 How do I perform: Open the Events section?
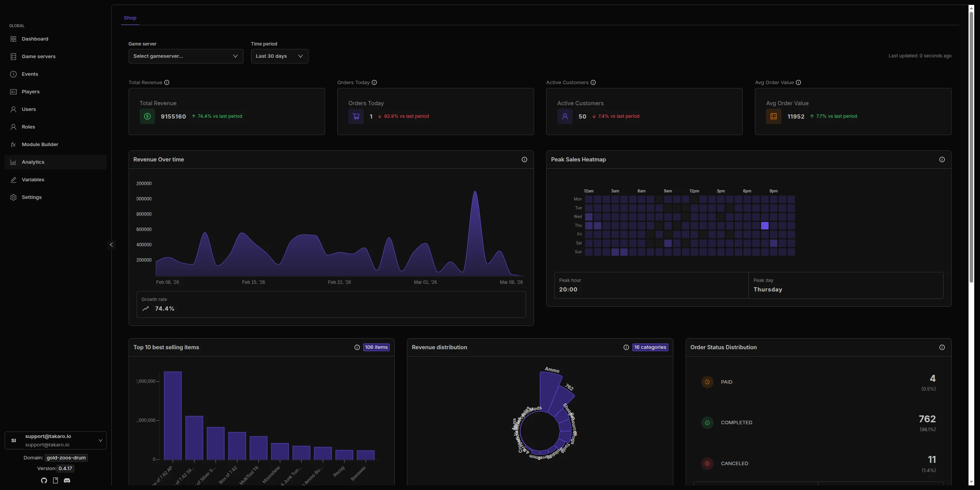(30, 74)
